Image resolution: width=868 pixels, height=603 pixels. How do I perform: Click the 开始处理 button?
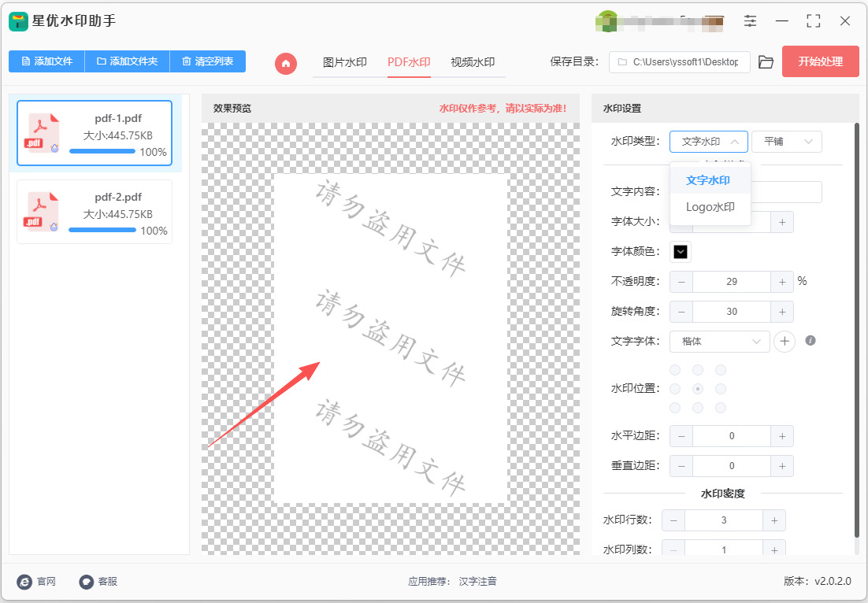[x=821, y=61]
